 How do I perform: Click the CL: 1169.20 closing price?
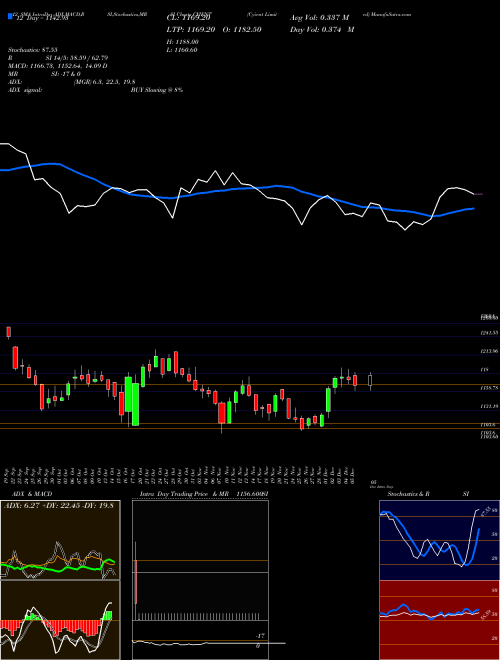point(189,19)
